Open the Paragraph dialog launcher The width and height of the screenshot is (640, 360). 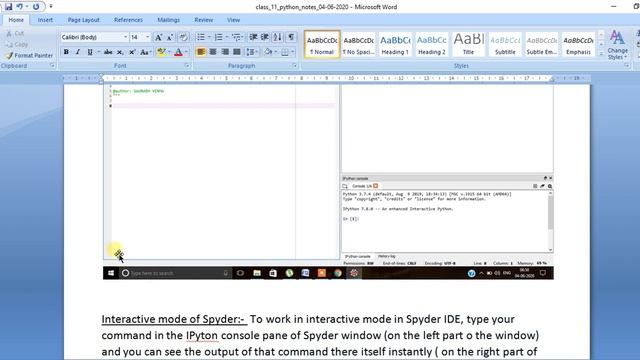tap(294, 66)
